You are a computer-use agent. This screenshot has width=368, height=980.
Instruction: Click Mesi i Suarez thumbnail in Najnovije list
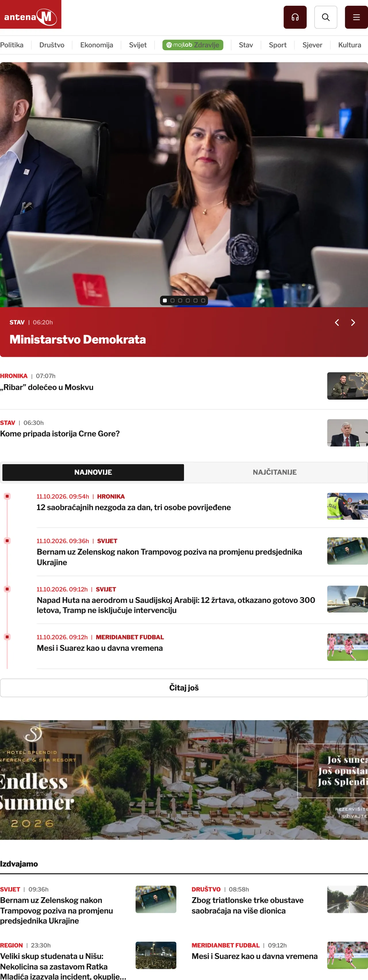[x=347, y=647]
